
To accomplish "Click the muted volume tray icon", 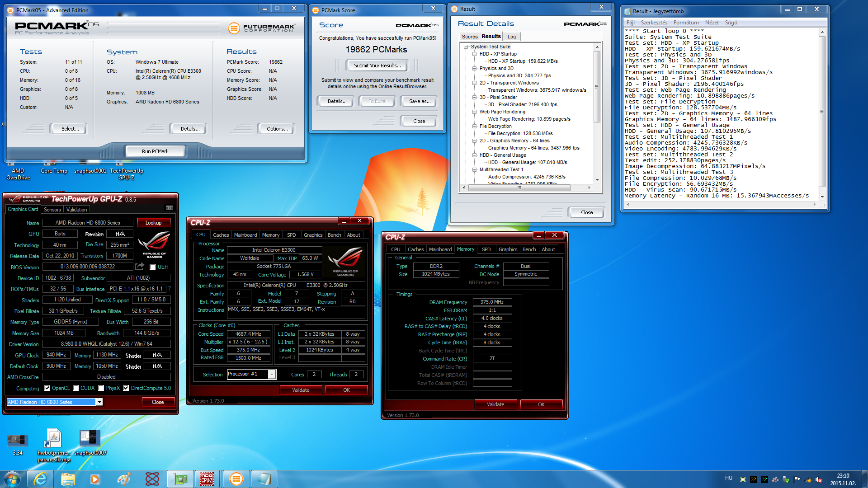I will tap(819, 479).
